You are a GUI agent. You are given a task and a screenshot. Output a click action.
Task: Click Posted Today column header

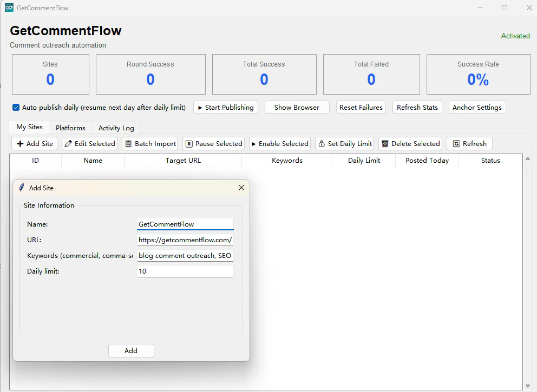427,161
